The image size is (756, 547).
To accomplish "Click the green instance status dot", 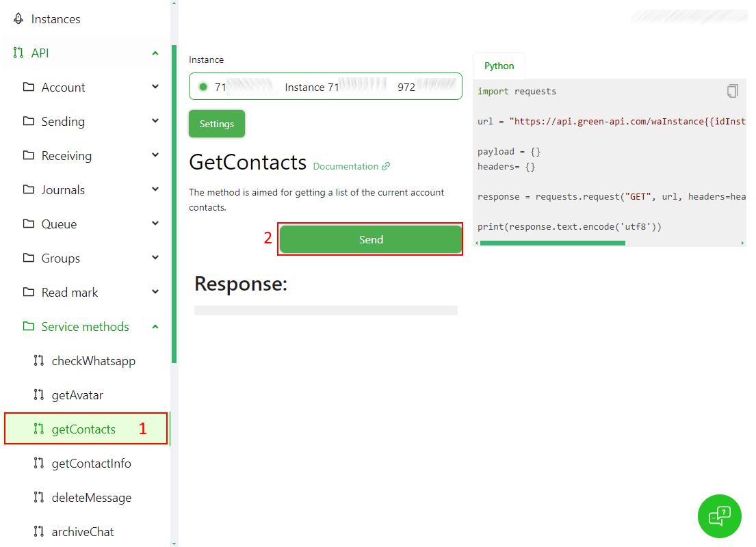I will click(203, 87).
